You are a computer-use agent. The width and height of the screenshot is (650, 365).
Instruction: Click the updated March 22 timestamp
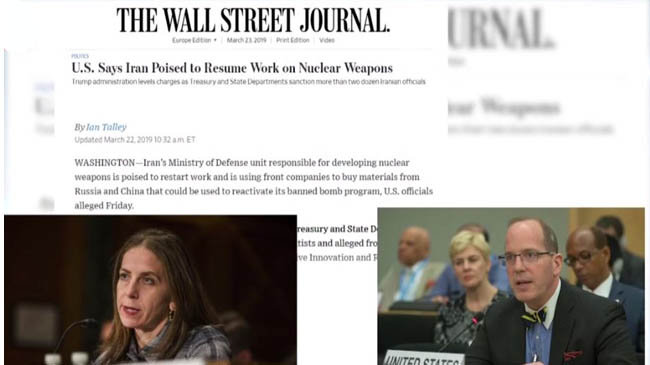(135, 140)
